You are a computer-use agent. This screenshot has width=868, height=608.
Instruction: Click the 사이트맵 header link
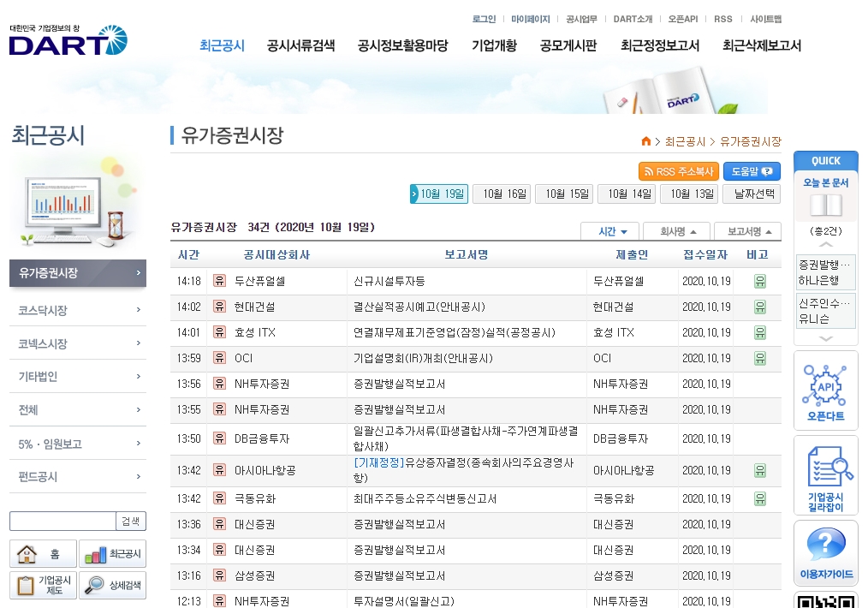coord(765,19)
